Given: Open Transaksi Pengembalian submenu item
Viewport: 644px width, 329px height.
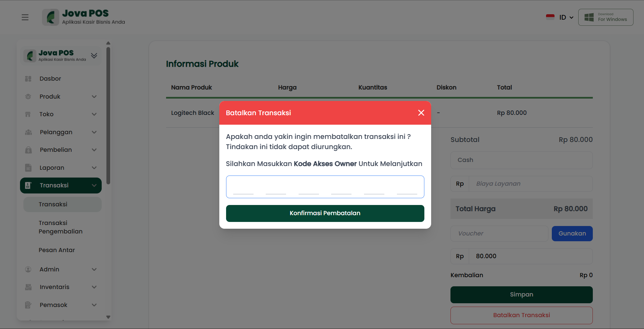Looking at the screenshot, I should (x=61, y=227).
